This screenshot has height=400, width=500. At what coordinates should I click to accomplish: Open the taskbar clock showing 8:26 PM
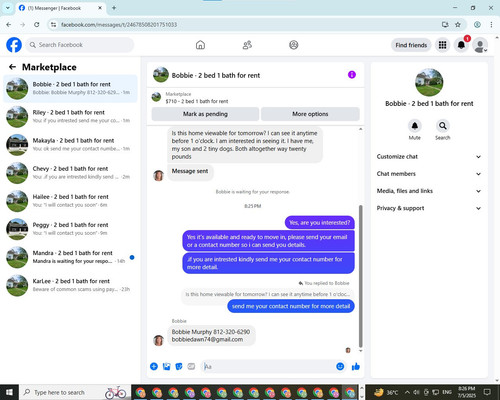coord(467,392)
